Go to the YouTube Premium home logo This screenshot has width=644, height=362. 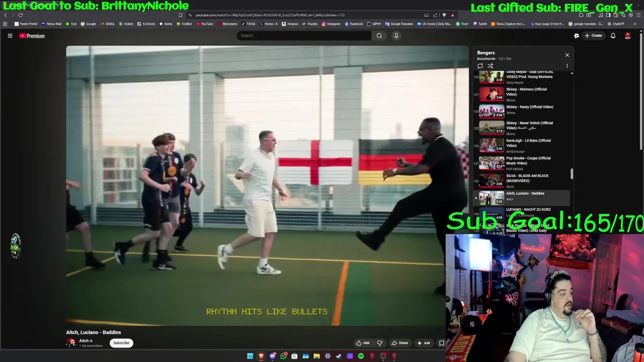point(32,36)
